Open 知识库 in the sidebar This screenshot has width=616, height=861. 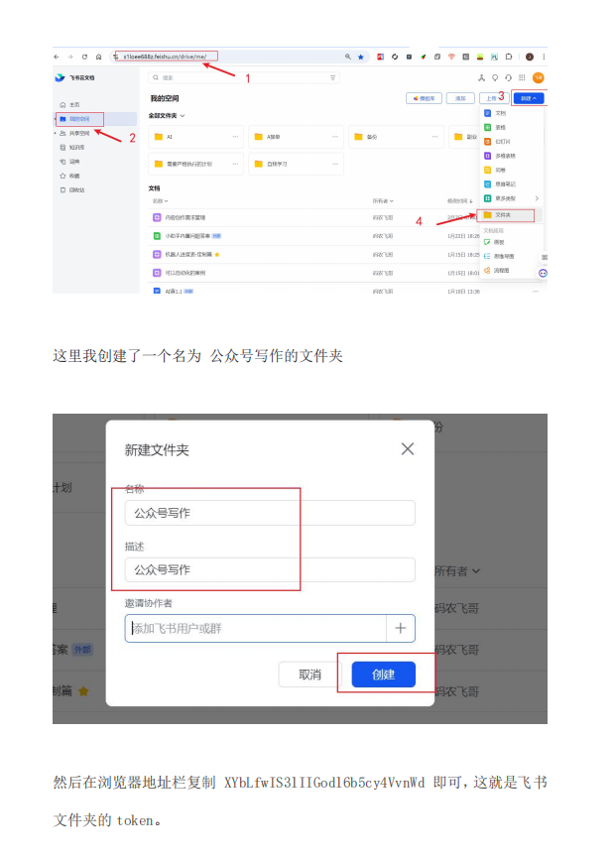[x=72, y=147]
